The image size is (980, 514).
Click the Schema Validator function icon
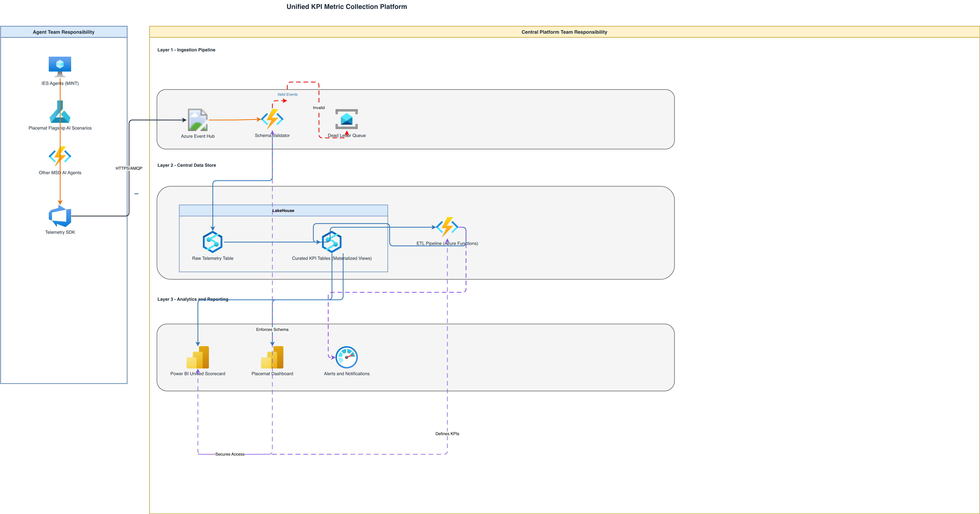tap(272, 119)
